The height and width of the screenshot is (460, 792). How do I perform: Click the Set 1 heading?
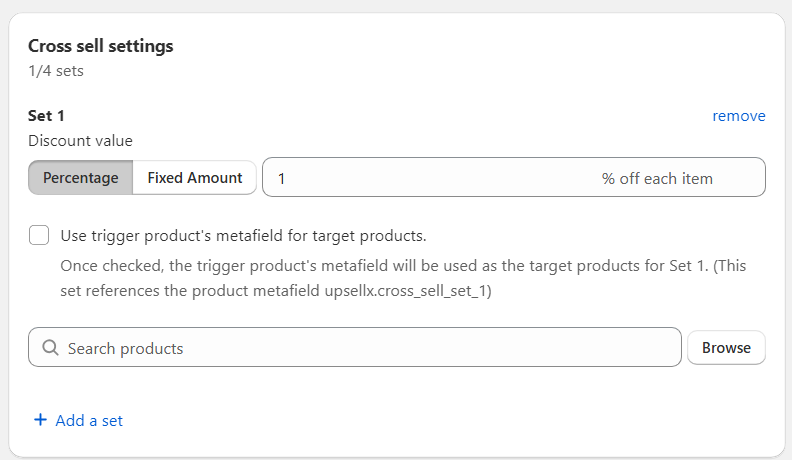pos(46,116)
